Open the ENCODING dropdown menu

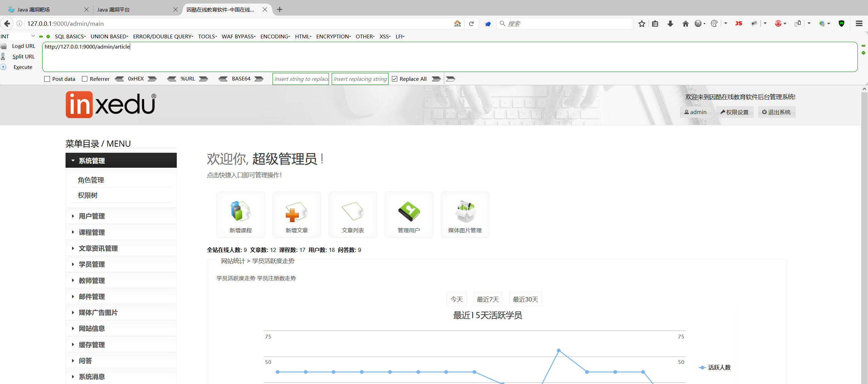[x=275, y=36]
